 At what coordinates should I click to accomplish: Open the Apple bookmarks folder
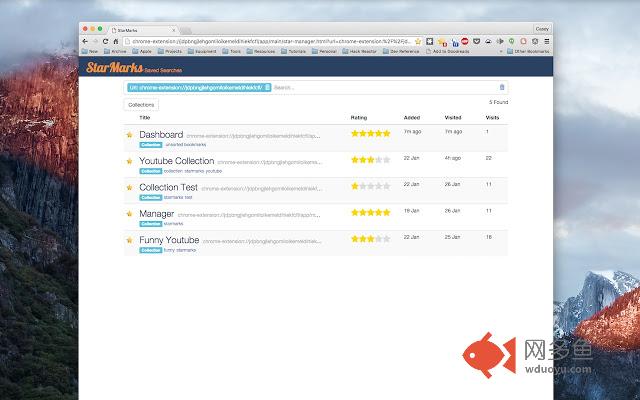(x=142, y=51)
